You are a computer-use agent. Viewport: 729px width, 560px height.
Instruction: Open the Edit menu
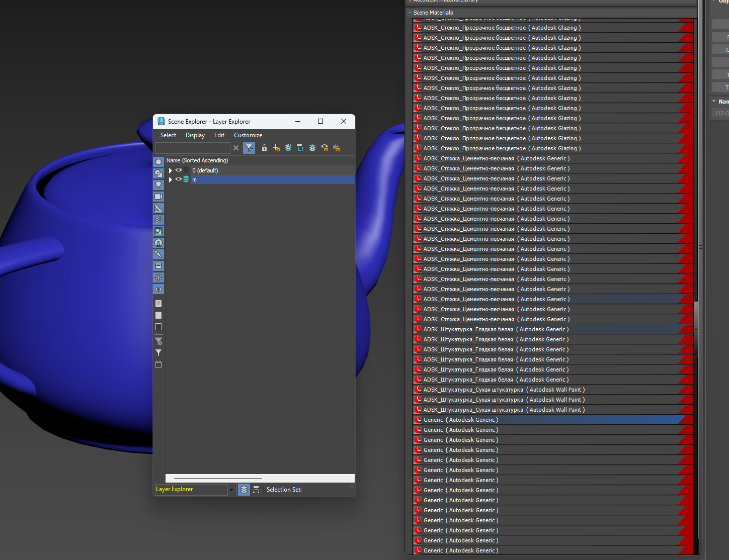coord(219,135)
